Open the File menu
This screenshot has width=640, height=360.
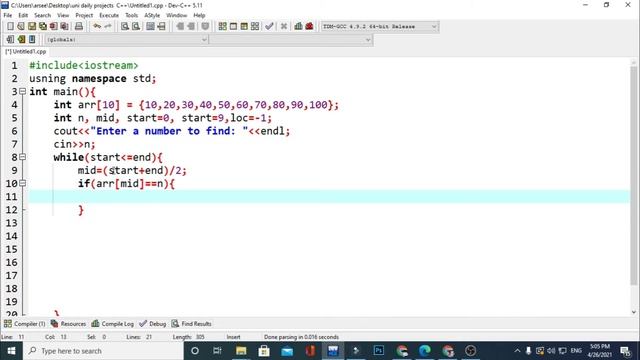click(8, 15)
